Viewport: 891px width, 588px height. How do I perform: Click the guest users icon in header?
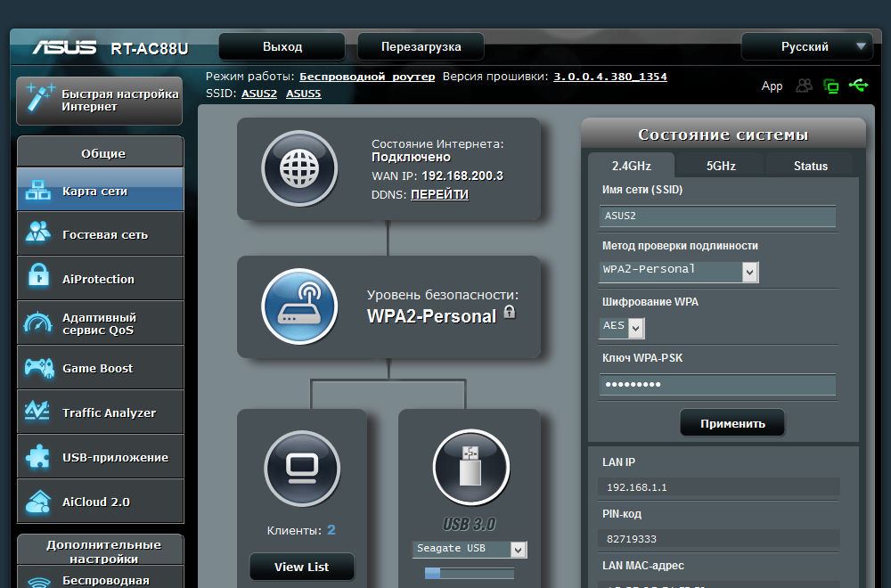pyautogui.click(x=804, y=86)
